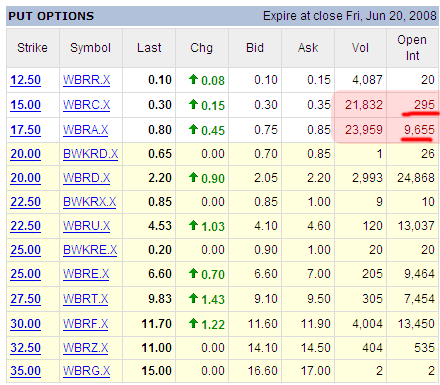Viewport: 440px width, 385px height.
Task: Select the volume value 21,832
Action: tap(364, 105)
